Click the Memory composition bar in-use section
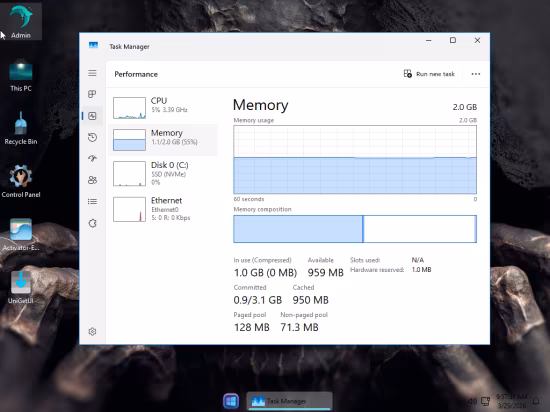The width and height of the screenshot is (550, 412). coord(298,229)
